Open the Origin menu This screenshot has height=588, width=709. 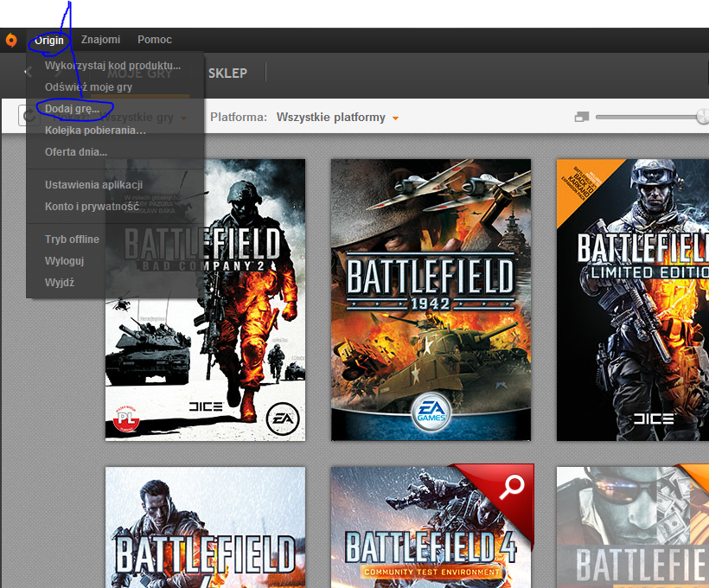(x=49, y=41)
